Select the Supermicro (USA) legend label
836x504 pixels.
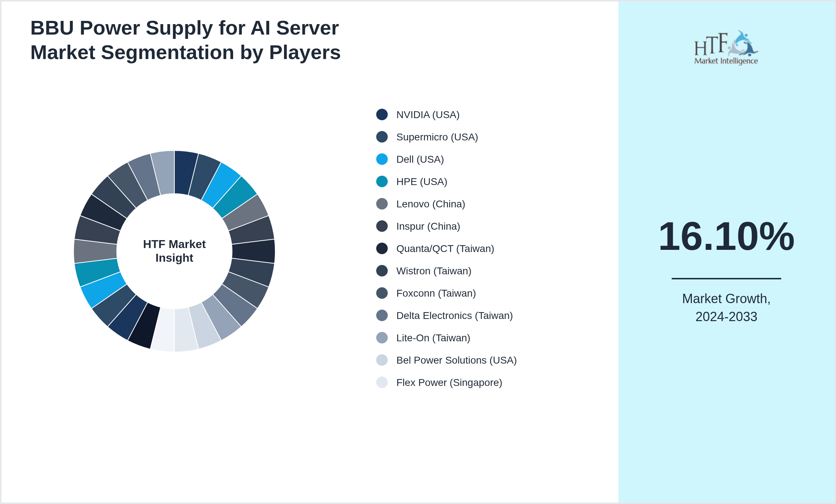click(x=437, y=137)
